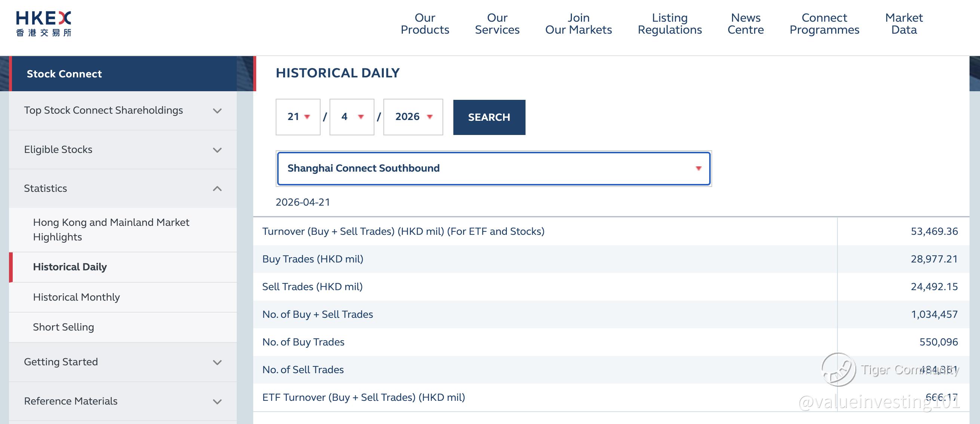Select the Stock Connect header

click(x=64, y=74)
